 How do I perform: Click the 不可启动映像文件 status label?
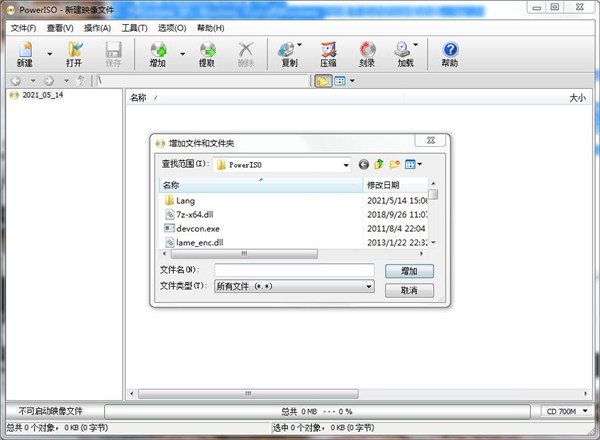point(51,411)
